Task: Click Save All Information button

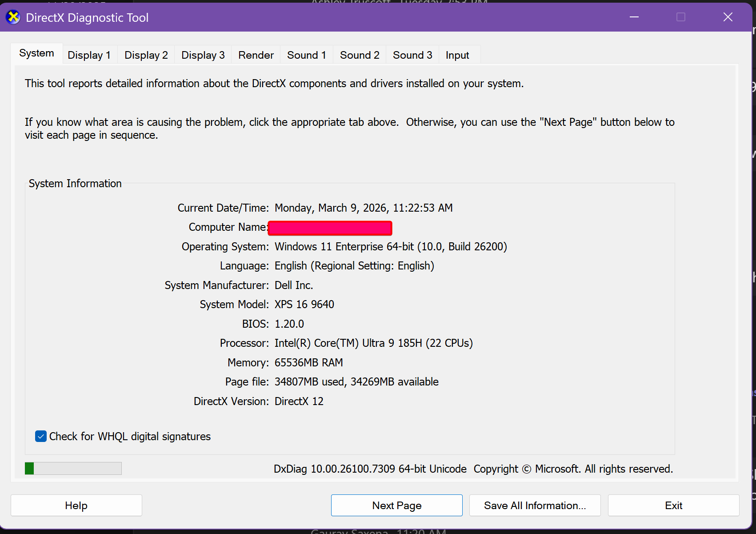Action: [x=535, y=506]
